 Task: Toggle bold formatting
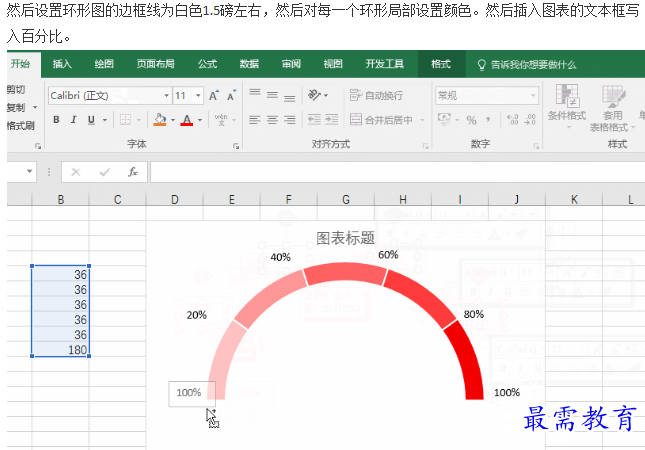pos(56,120)
